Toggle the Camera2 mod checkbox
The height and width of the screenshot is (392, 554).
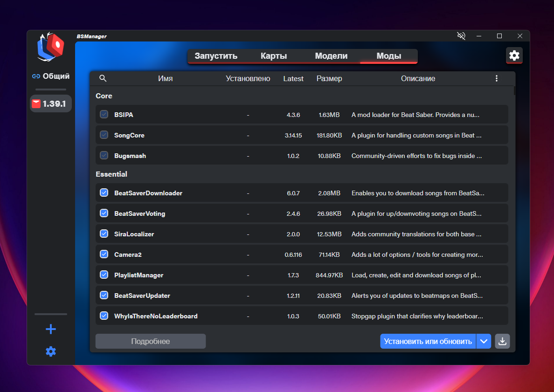coord(104,254)
